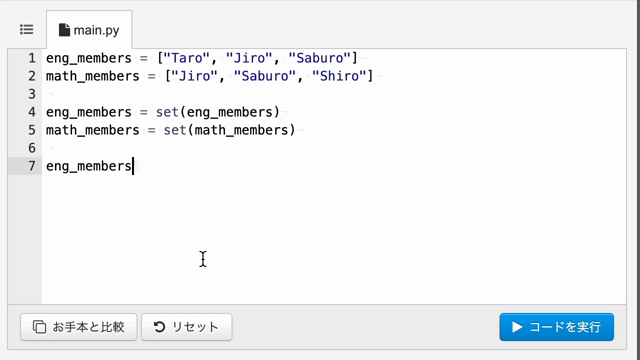Open the file list hamburger icon

click(27, 30)
